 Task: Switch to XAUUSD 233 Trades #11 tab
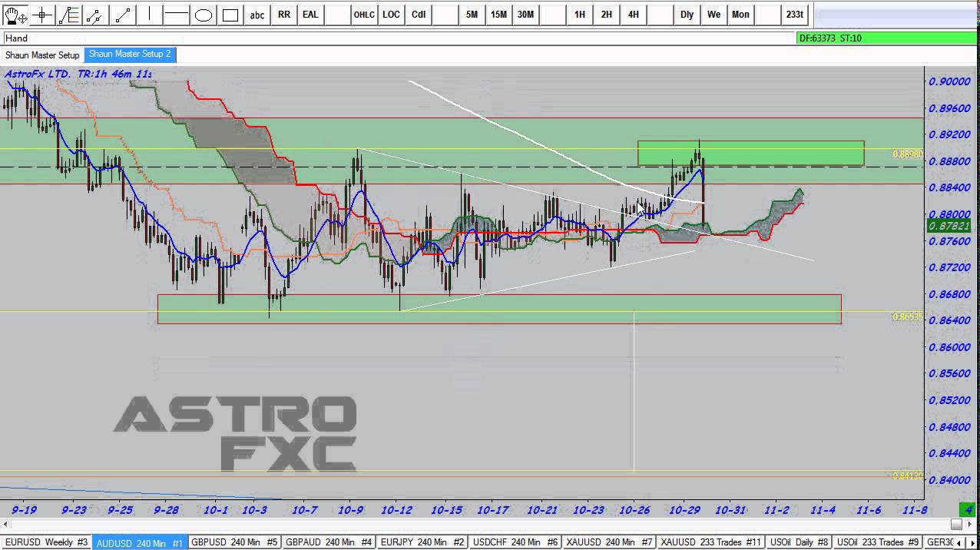tap(710, 542)
